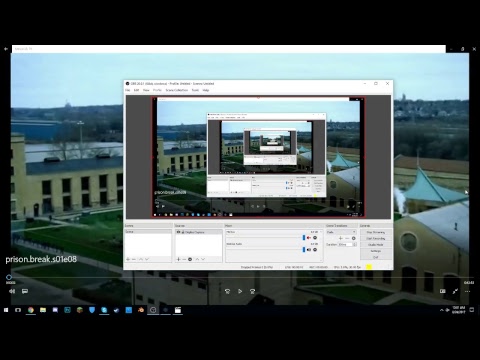Unmute the Mic/Aux channel speaker icon
Screen dimensions: 480x360
pos(309,238)
